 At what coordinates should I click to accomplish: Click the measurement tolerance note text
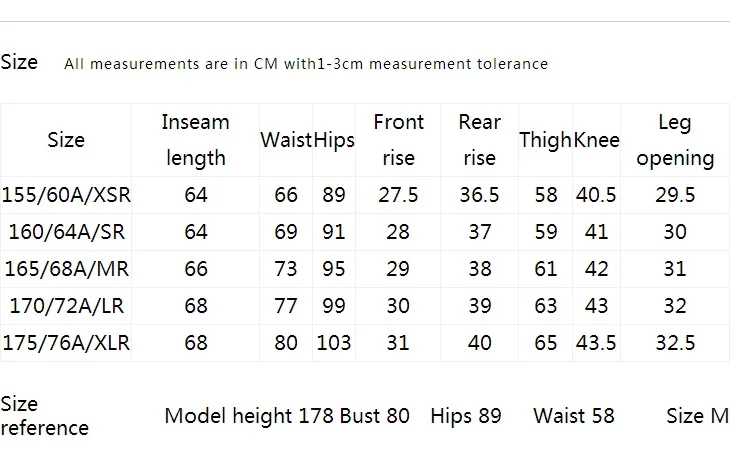[306, 63]
